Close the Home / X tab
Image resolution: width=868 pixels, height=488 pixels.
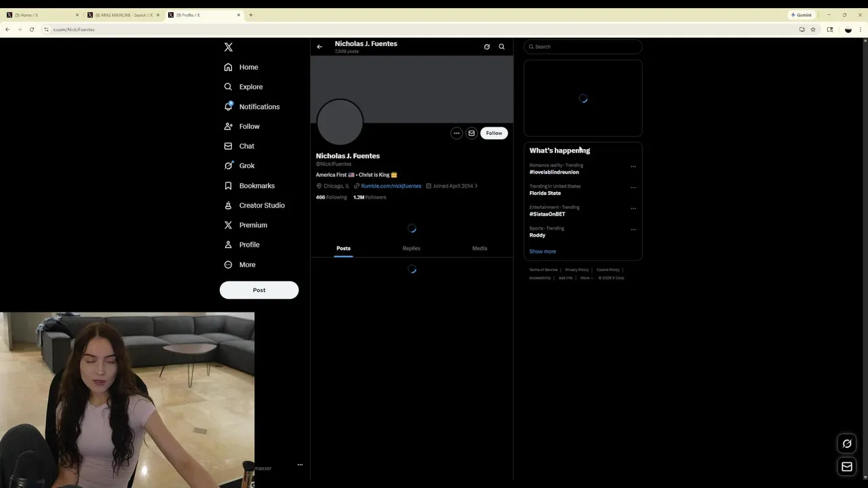77,15
